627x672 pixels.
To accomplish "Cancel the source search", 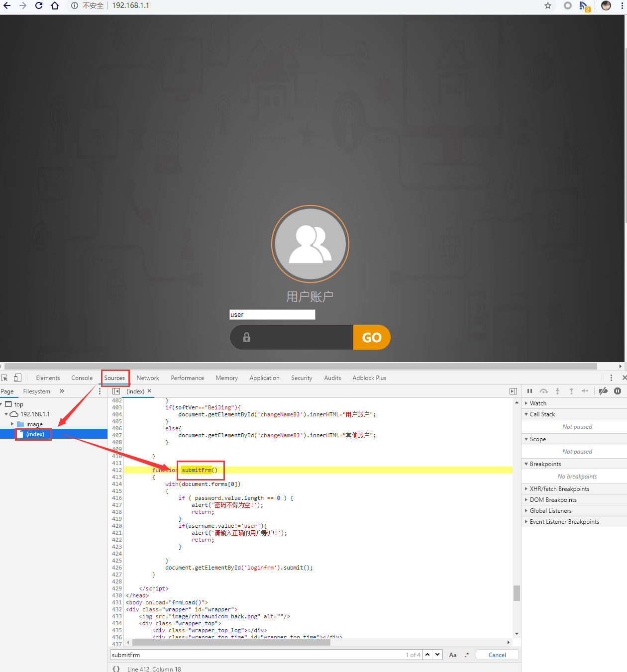I will point(497,655).
